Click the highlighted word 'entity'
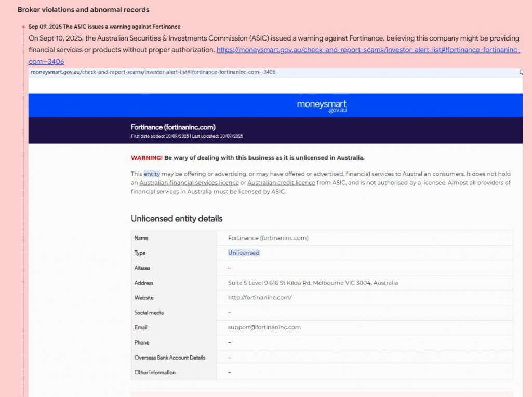 152,174
